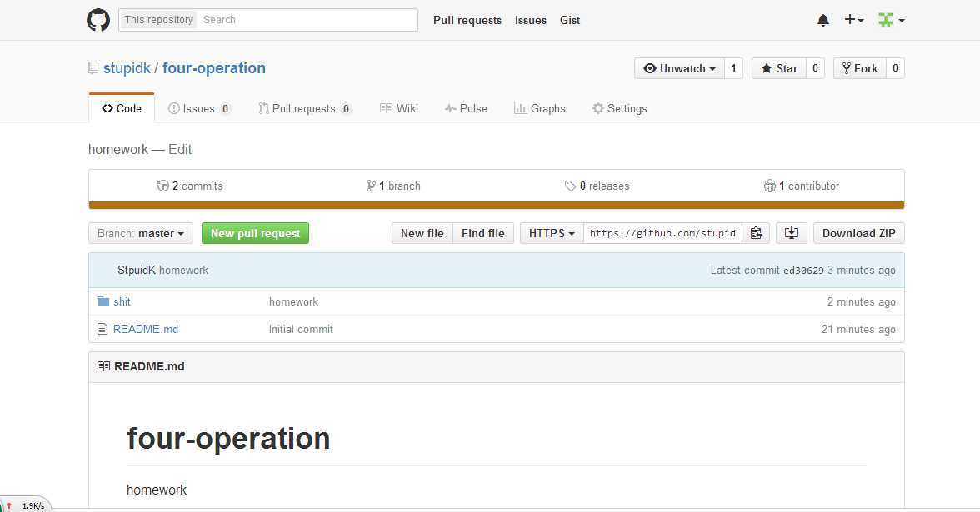Open Pull requests in top navigation
This screenshot has width=980, height=512.
(467, 20)
